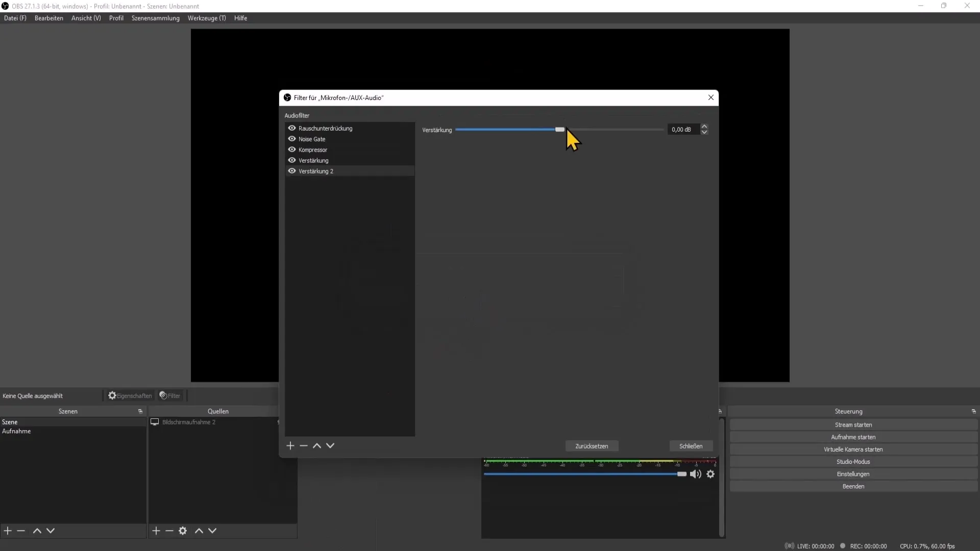Open source properties gear in Quellen panel
Image resolution: width=980 pixels, height=551 pixels.
click(183, 531)
